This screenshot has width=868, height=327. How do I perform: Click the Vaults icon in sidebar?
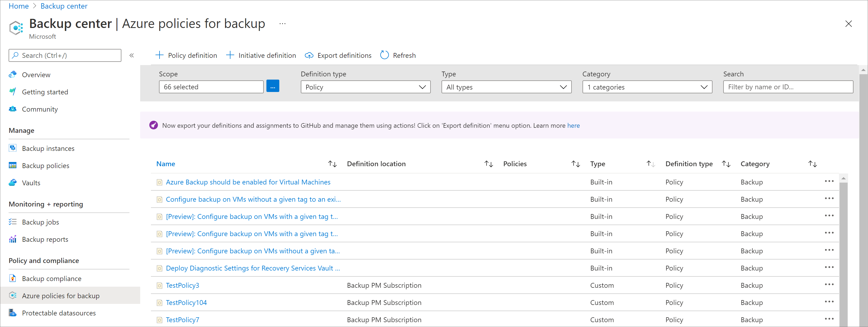[13, 182]
